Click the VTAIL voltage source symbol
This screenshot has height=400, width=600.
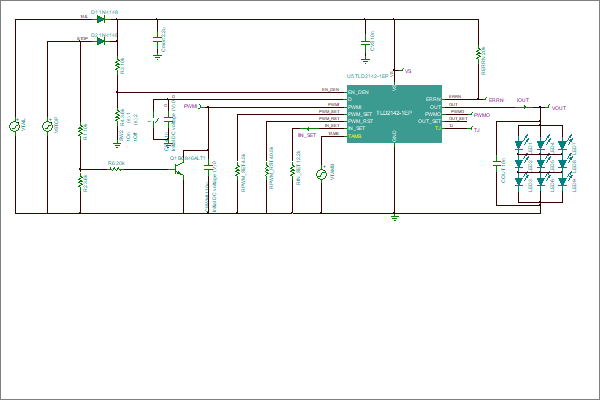(x=15, y=126)
